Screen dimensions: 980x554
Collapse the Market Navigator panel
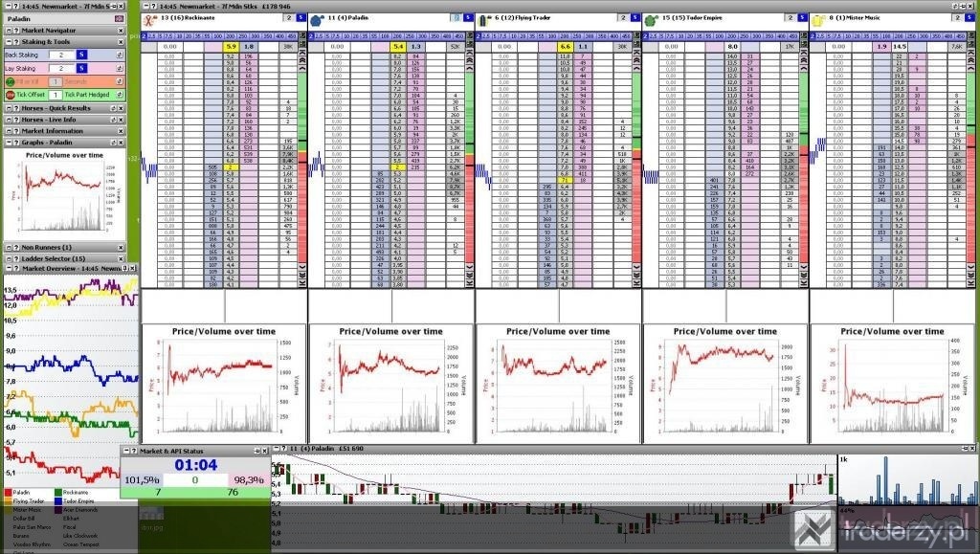click(9, 30)
